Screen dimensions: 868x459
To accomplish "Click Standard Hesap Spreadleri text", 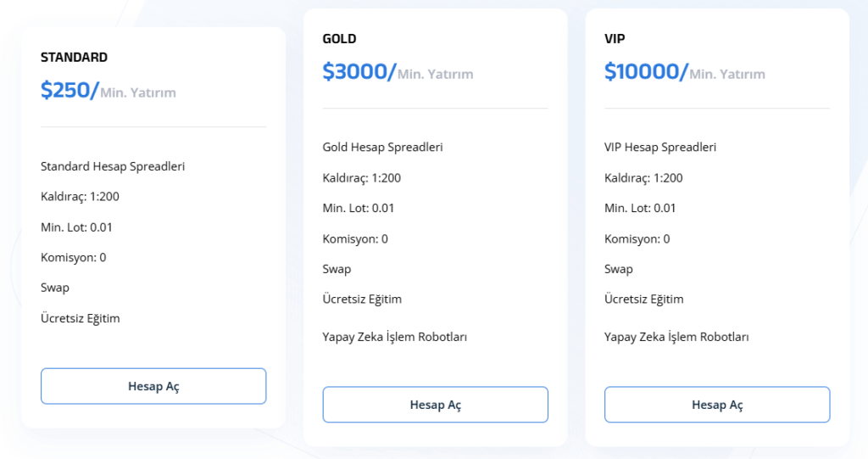I will tap(113, 166).
